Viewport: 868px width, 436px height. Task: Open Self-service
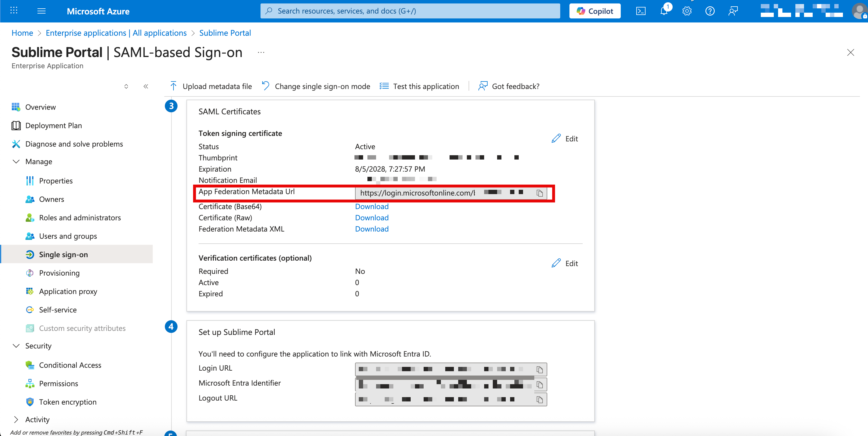(x=58, y=310)
